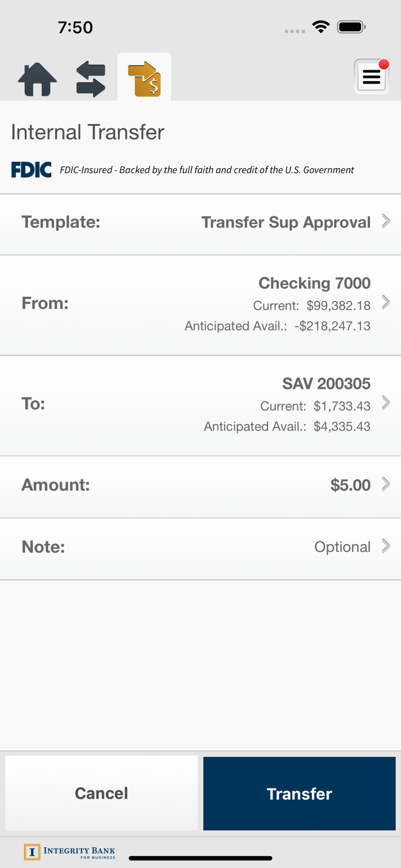This screenshot has width=401, height=868.
Task: Submit with the Transfer button
Action: 299,793
